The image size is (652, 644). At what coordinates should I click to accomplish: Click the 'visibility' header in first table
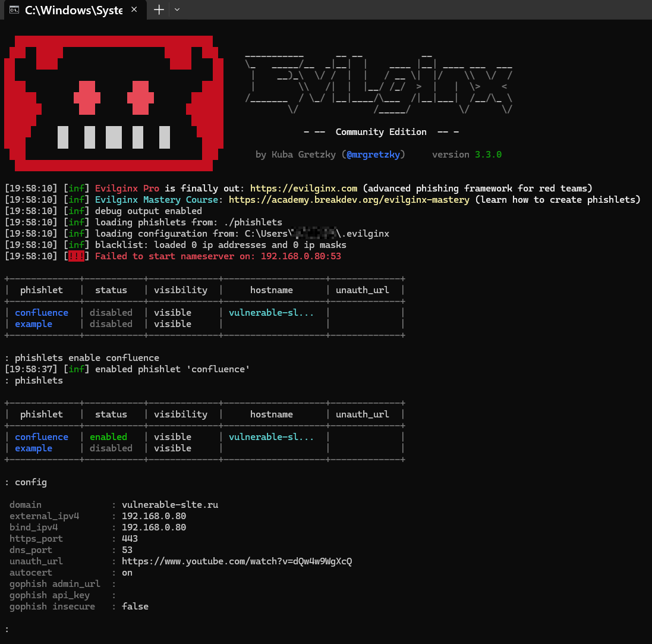coord(181,290)
